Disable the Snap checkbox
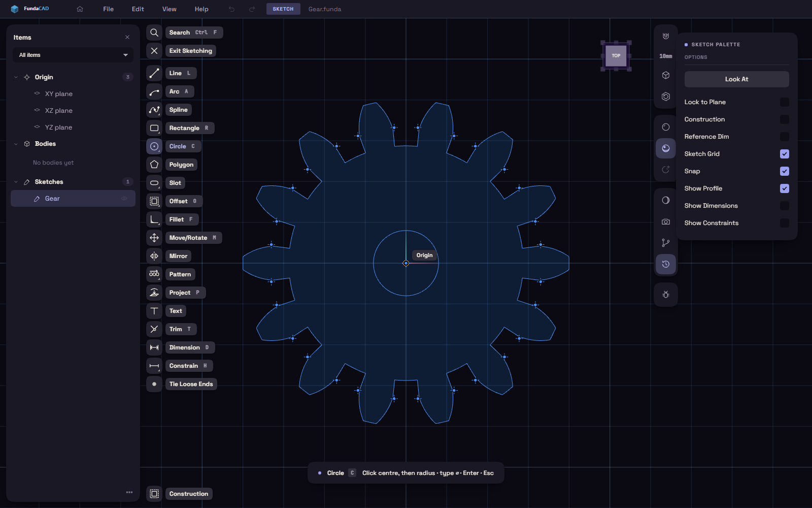This screenshot has height=508, width=812. coord(785,171)
